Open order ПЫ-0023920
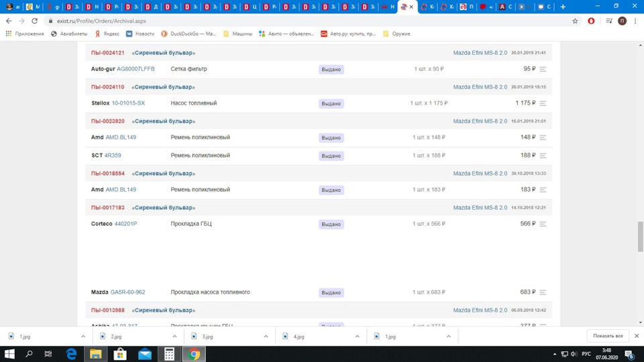 (107, 121)
